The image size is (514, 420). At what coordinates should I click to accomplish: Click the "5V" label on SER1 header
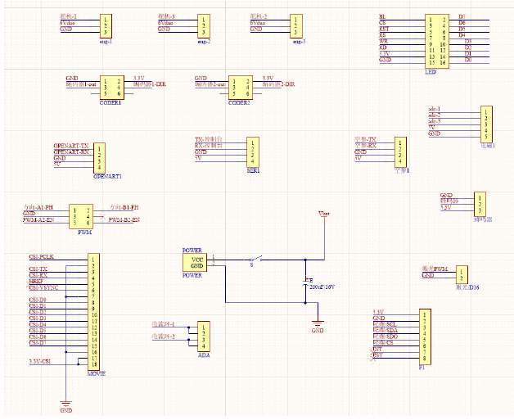198,158
